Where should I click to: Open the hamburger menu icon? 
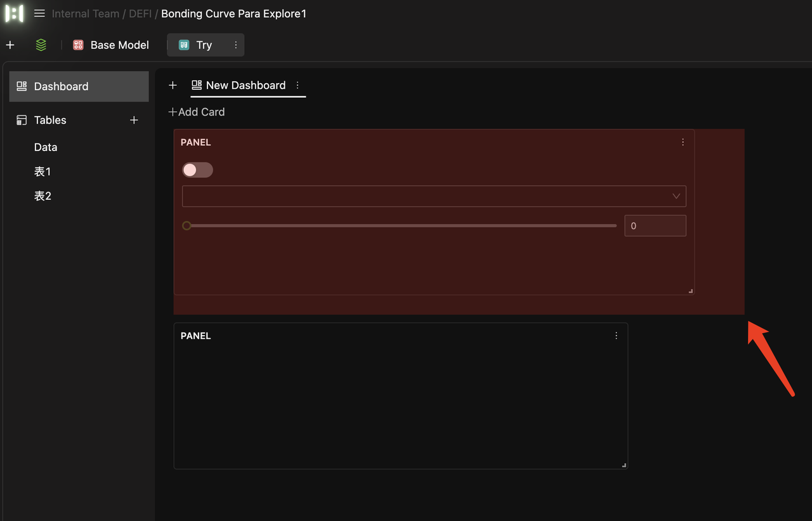coord(39,13)
